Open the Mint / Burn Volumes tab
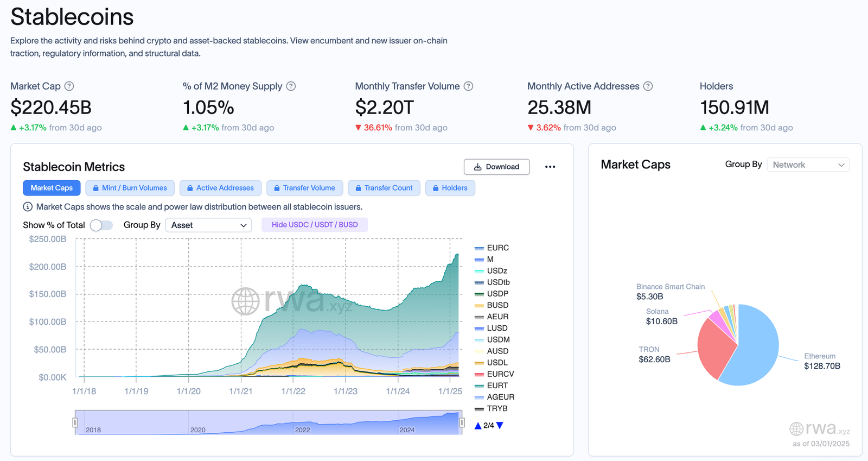 [x=130, y=188]
